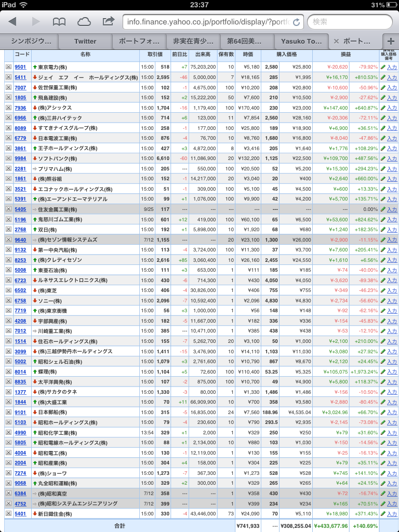This screenshot has width=399, height=532.
Task: Select 三越伊勢丹ホールディングス name
Action: click(x=75, y=352)
